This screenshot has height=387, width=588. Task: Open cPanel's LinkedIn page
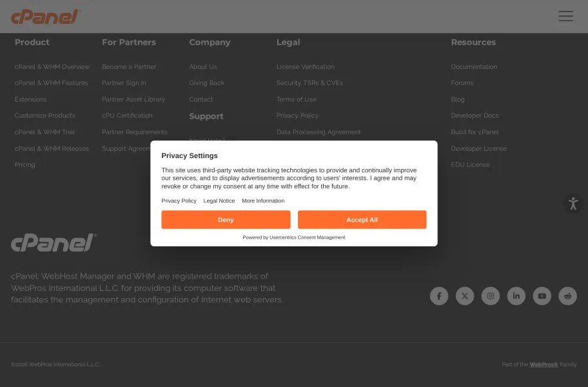516,296
